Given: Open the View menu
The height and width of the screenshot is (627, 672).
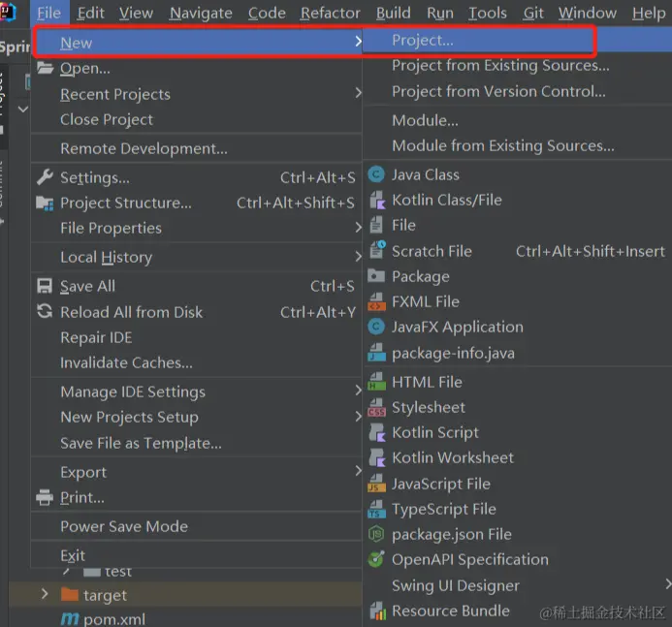Looking at the screenshot, I should coord(136,14).
